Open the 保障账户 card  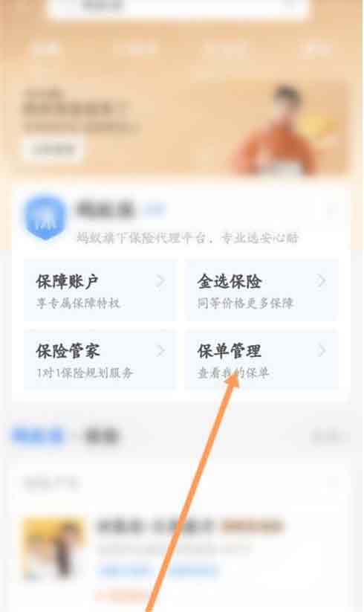pos(100,290)
